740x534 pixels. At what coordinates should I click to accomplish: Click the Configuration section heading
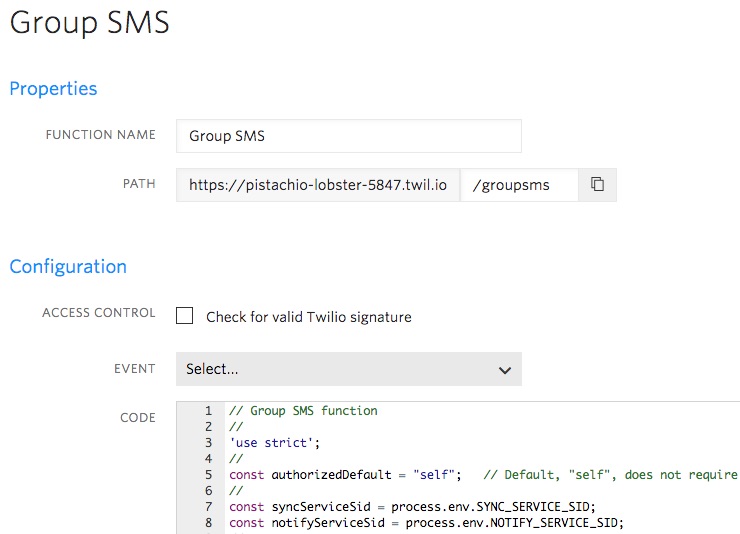tap(68, 267)
